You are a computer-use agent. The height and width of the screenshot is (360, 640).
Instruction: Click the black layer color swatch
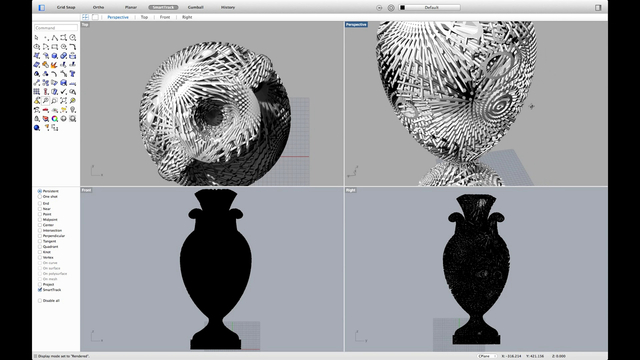coord(402,7)
